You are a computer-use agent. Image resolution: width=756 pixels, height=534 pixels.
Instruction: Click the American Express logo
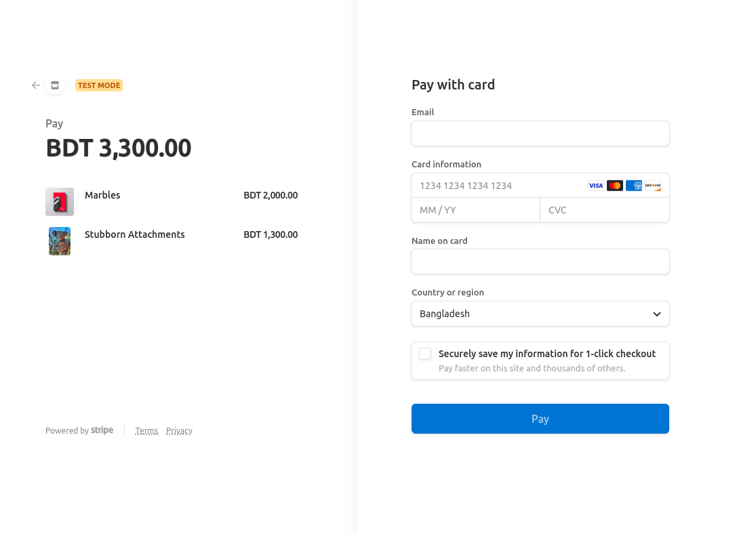[x=634, y=186]
